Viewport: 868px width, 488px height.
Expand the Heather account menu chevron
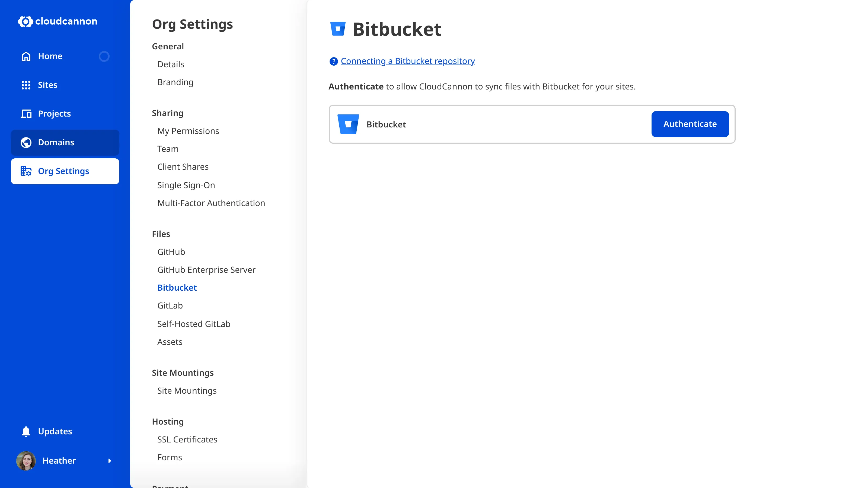click(110, 461)
